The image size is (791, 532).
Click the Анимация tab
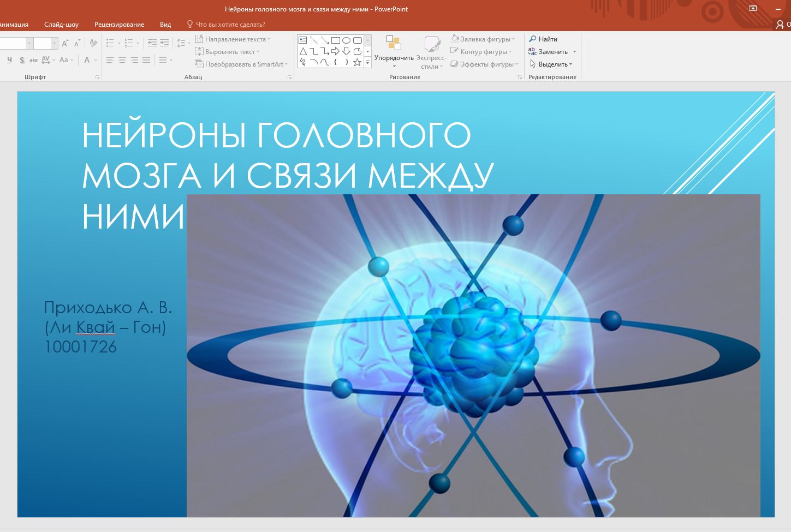coord(14,25)
